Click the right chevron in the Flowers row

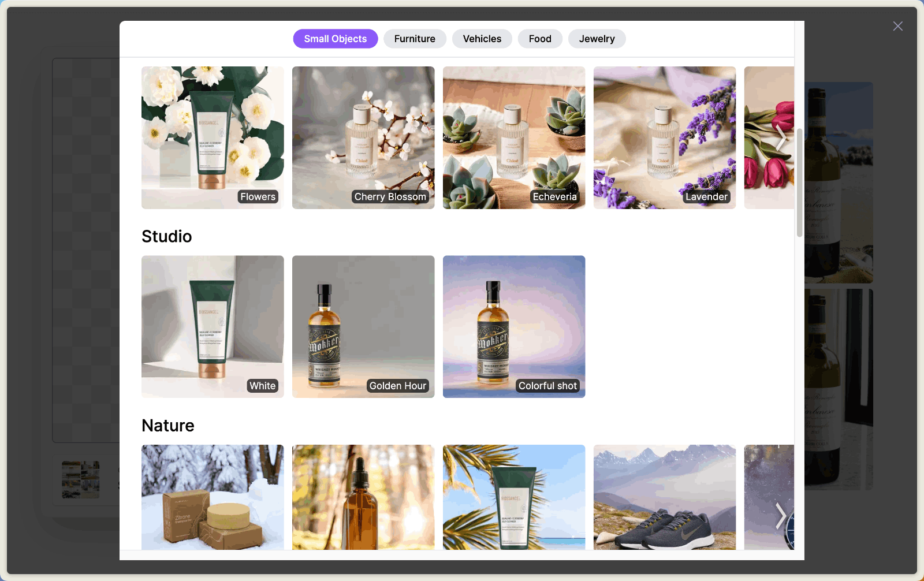tap(780, 137)
